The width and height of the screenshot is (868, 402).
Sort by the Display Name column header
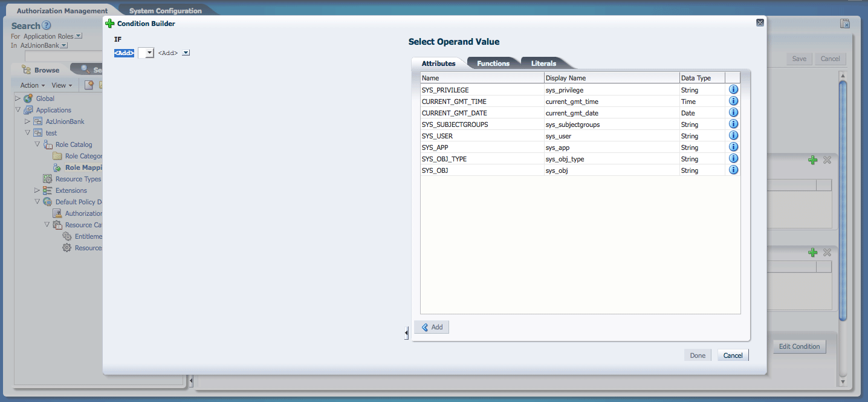(612, 78)
